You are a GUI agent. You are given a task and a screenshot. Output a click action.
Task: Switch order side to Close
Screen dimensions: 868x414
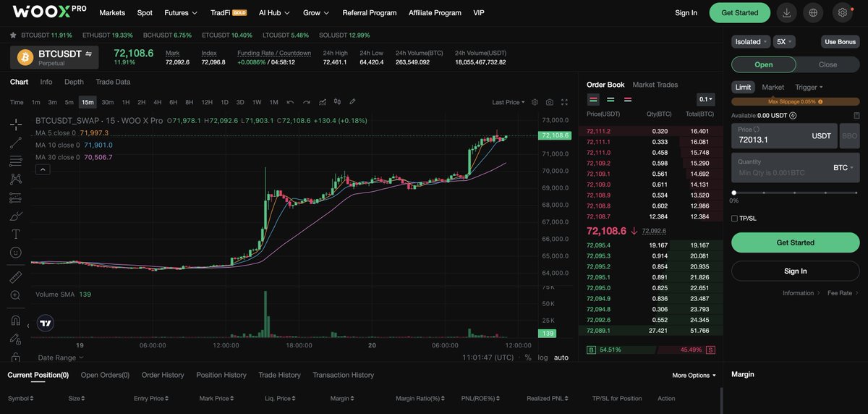(x=827, y=64)
